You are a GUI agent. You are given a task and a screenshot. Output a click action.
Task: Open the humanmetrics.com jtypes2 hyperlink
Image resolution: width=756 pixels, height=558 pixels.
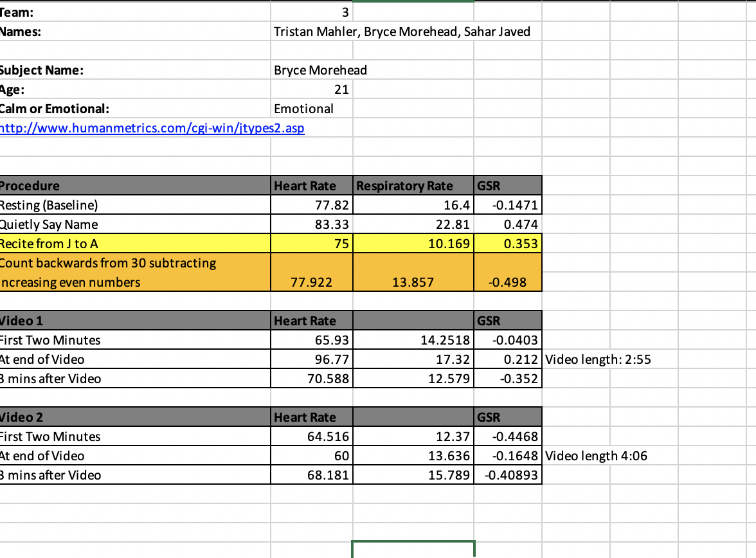coord(152,129)
